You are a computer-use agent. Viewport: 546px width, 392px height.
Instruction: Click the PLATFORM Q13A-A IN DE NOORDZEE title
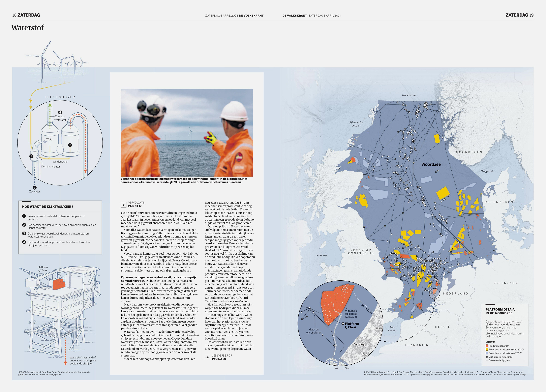[500, 311]
